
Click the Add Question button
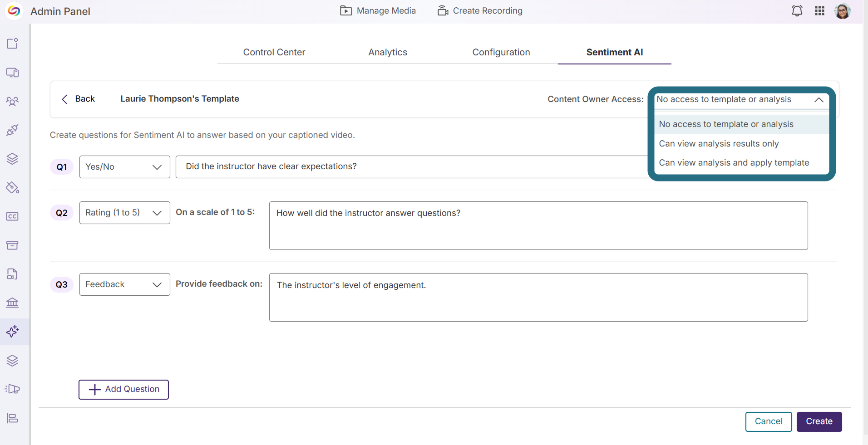tap(123, 390)
